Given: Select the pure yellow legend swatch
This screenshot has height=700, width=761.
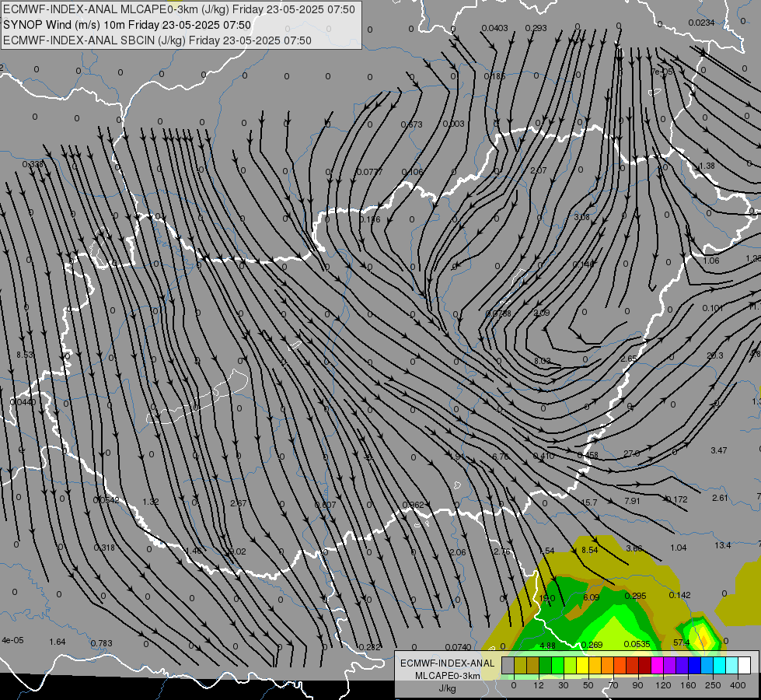Looking at the screenshot, I should pyautogui.click(x=582, y=666).
